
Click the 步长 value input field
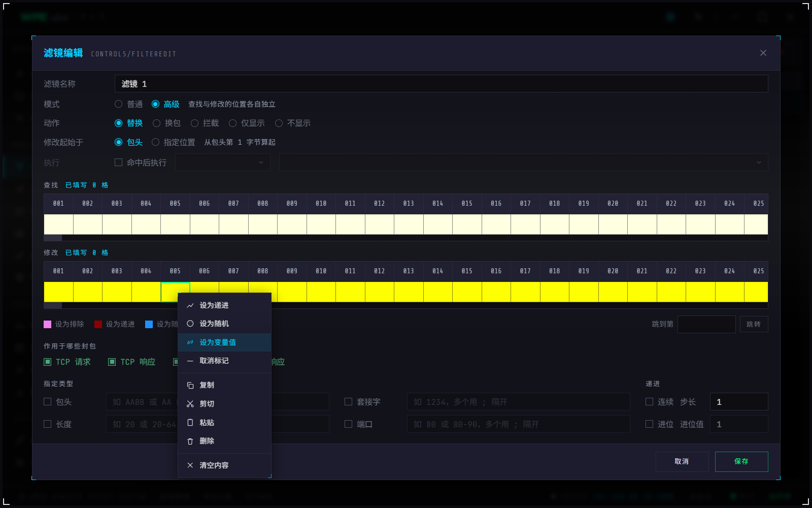click(739, 402)
